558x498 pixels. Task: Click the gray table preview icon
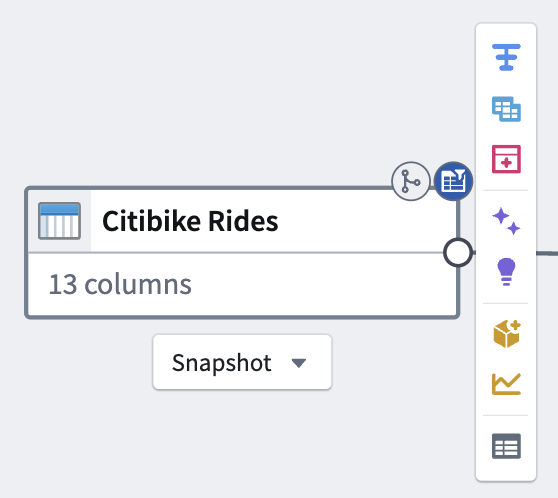(x=506, y=446)
